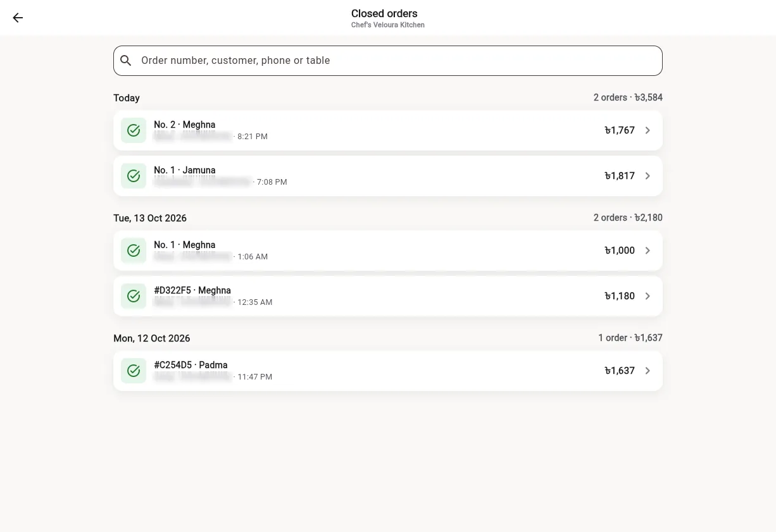Click the checkmark icon for #C254D5 order

[x=134, y=371]
